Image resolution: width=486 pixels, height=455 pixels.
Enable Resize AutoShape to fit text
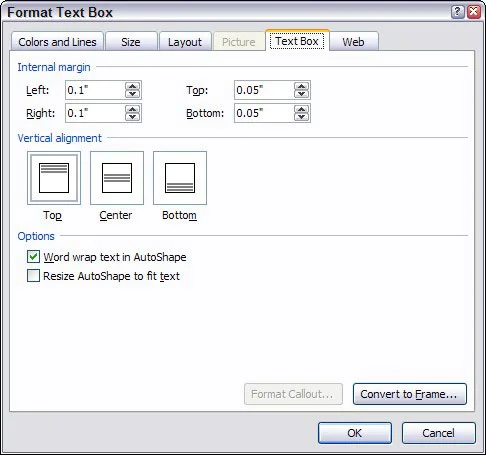(x=33, y=276)
